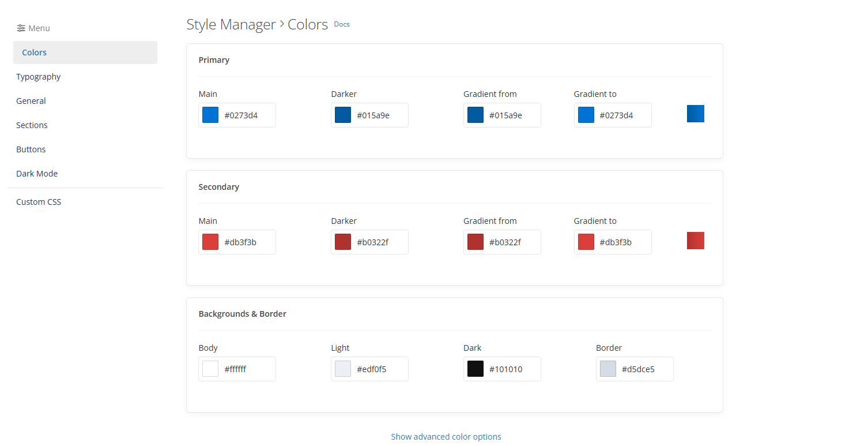Go to the General settings page
The width and height of the screenshot is (868, 446).
(31, 101)
